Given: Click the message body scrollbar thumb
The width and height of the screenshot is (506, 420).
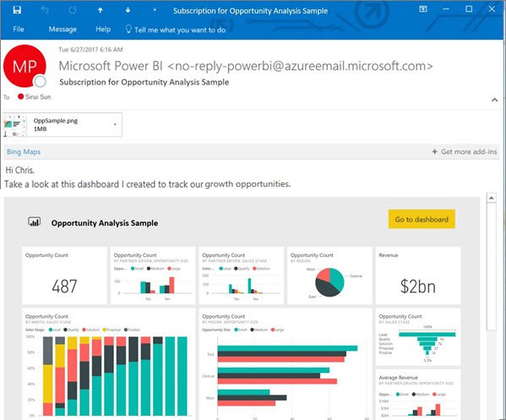Looking at the screenshot, I should point(491,266).
